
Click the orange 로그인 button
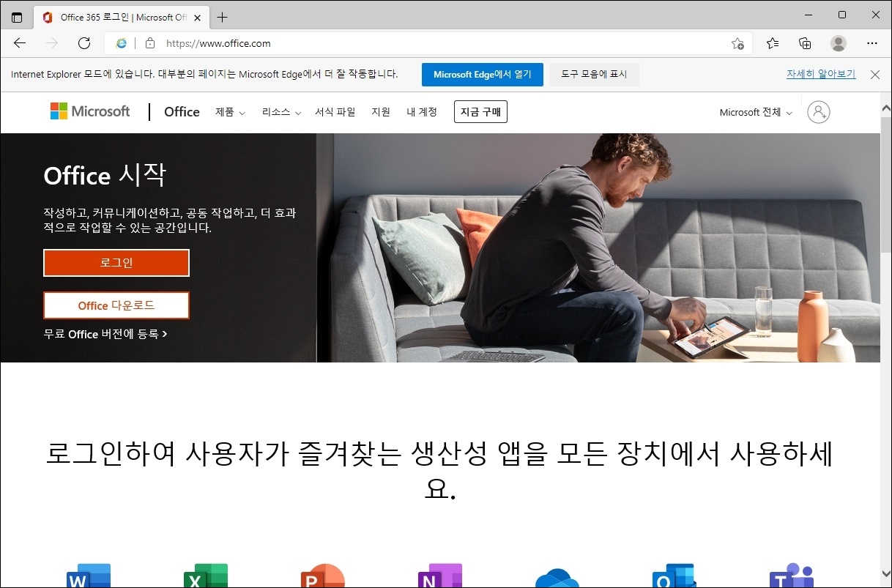[x=116, y=263]
